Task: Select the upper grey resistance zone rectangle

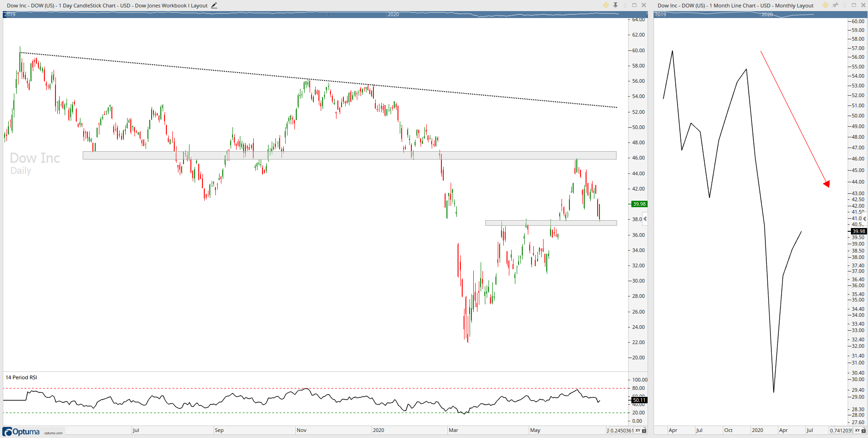Action: (349, 155)
